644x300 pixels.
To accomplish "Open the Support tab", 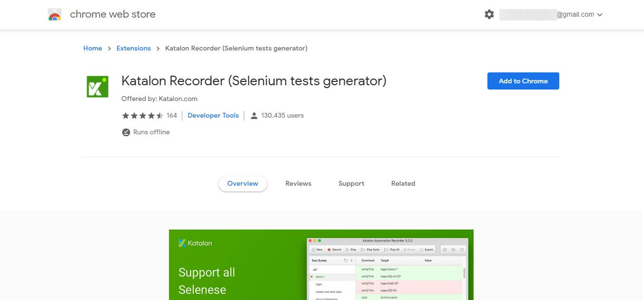I will point(351,183).
